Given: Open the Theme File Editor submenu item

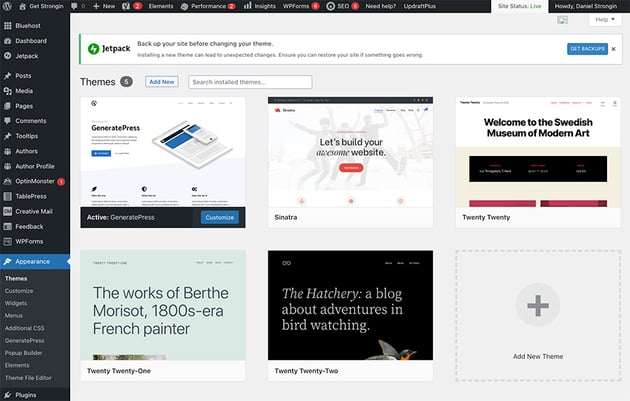Looking at the screenshot, I should [x=28, y=378].
